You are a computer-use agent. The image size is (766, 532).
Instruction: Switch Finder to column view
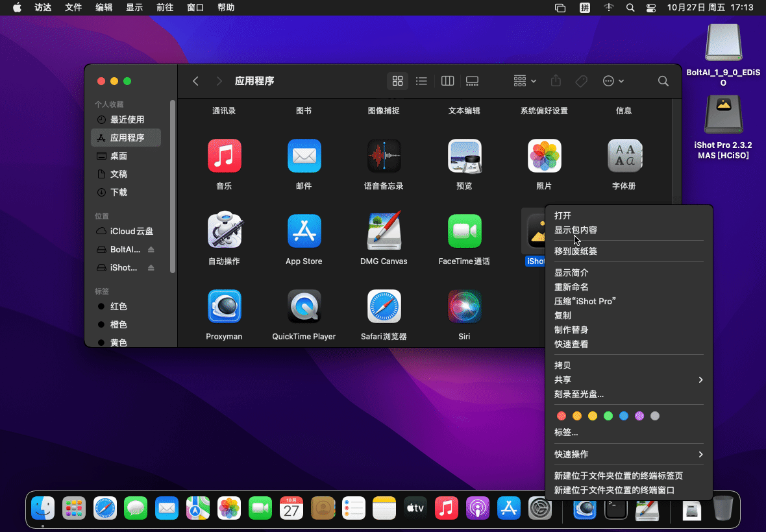[x=447, y=80]
